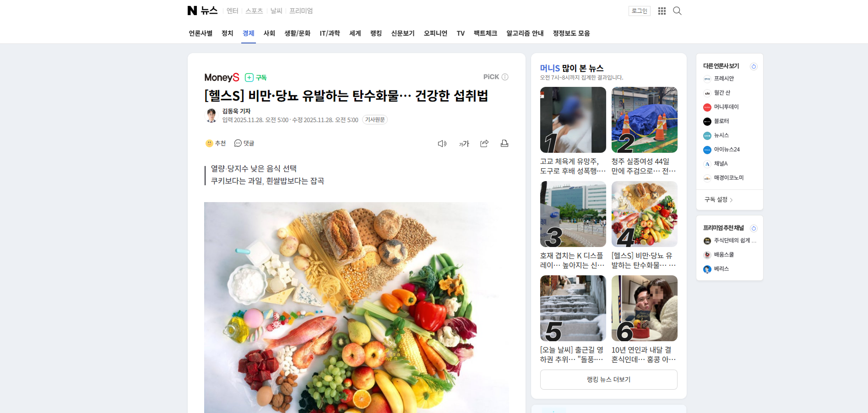Toggle the 추천 smiley recommendation
Viewport: 868px width, 413px height.
(216, 143)
